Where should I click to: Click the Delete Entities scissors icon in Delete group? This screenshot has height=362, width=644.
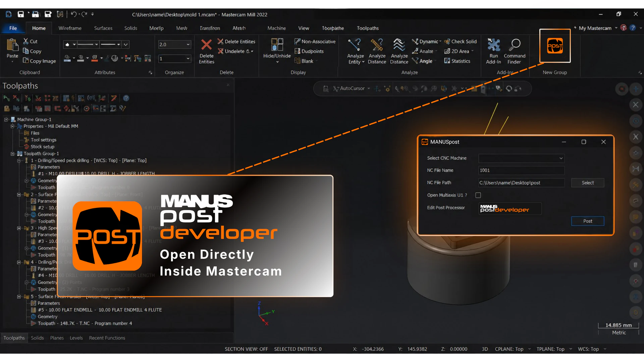[220, 41]
